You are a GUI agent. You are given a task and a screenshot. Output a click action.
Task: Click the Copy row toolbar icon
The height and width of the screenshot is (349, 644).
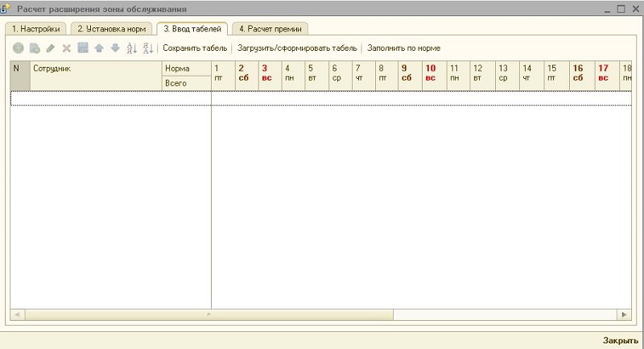[x=35, y=48]
